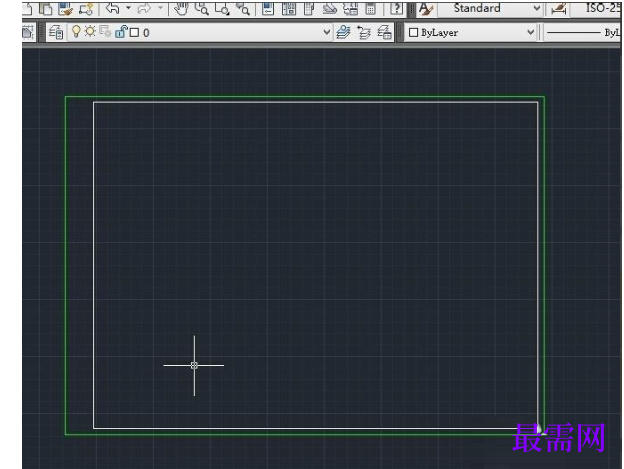Open the Standard text style dropdown
The height and width of the screenshot is (469, 624).
490,8
